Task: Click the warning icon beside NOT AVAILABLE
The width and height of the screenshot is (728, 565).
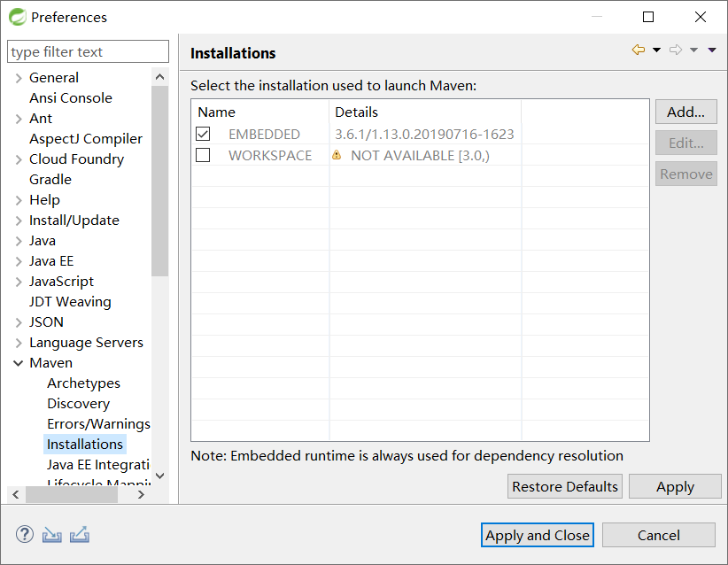Action: point(337,155)
